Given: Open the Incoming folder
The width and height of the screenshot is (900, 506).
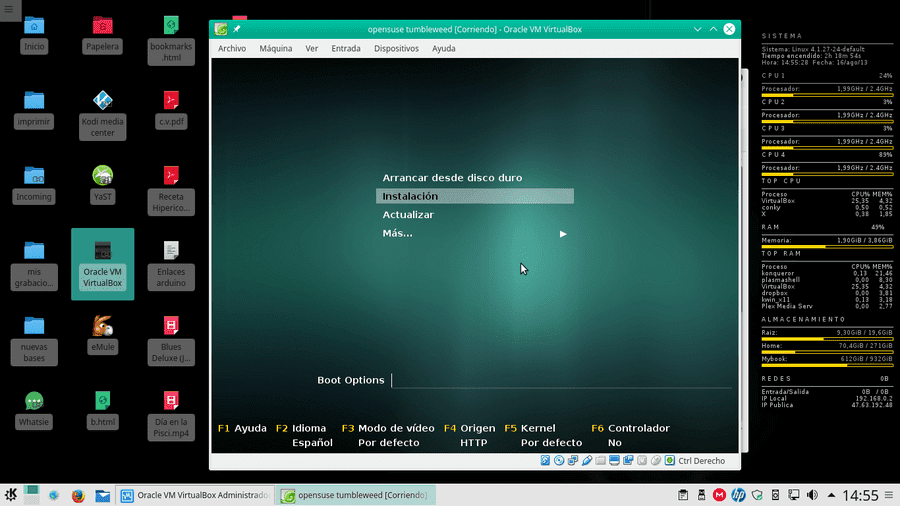Looking at the screenshot, I should click(x=34, y=184).
